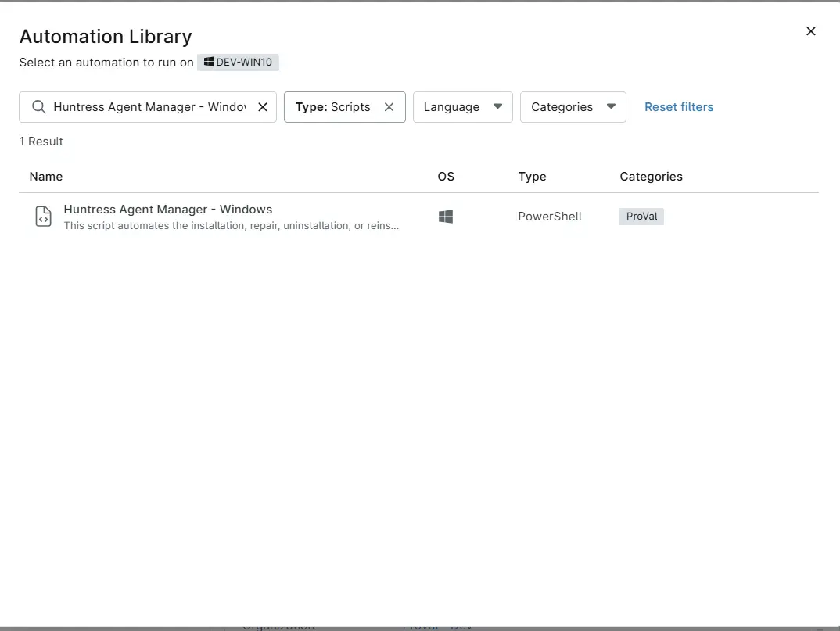This screenshot has height=631, width=840.
Task: Open the Language dropdown
Action: point(463,107)
